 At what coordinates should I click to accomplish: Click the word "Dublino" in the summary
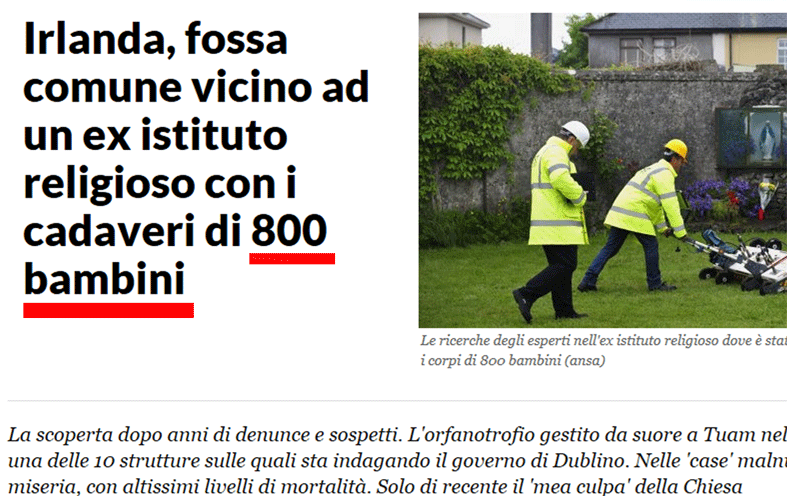(589, 460)
